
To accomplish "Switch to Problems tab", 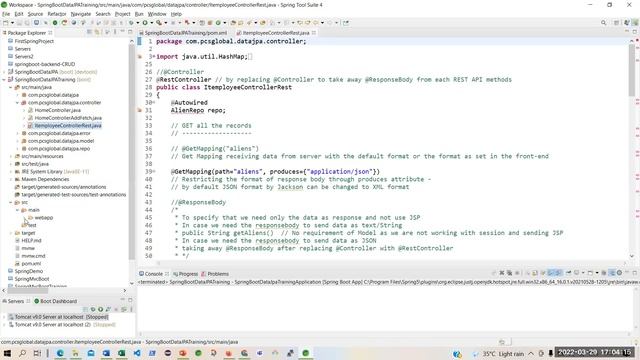I will pos(215,274).
